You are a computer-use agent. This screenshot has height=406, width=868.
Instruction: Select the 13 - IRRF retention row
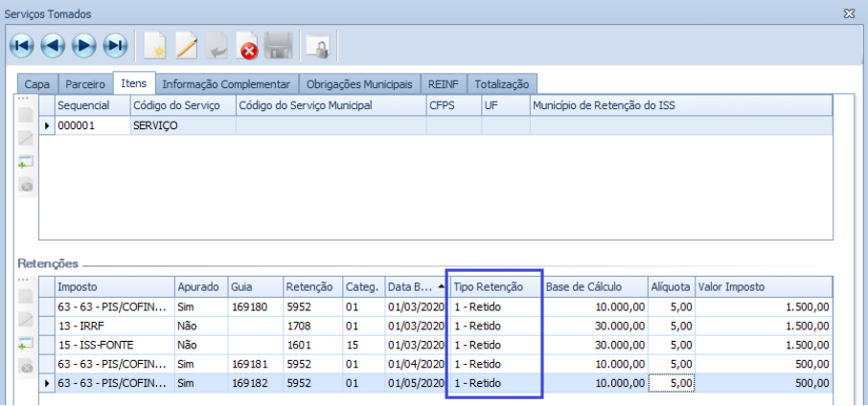[115, 326]
